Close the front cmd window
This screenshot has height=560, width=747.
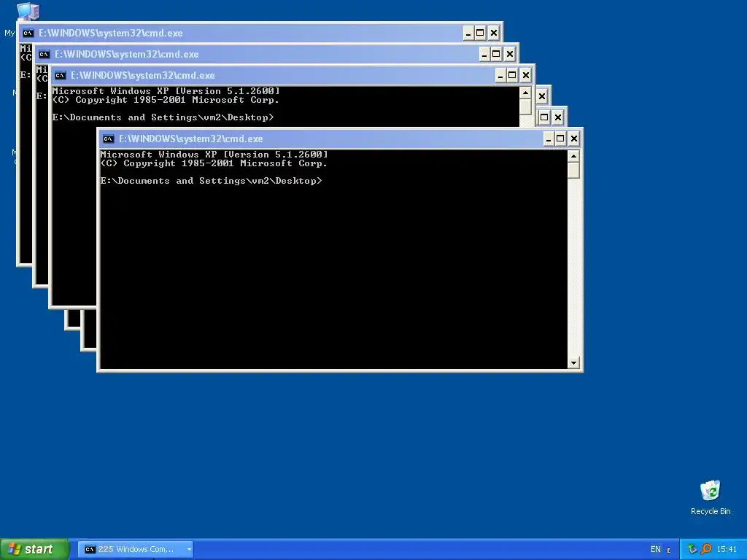[574, 139]
